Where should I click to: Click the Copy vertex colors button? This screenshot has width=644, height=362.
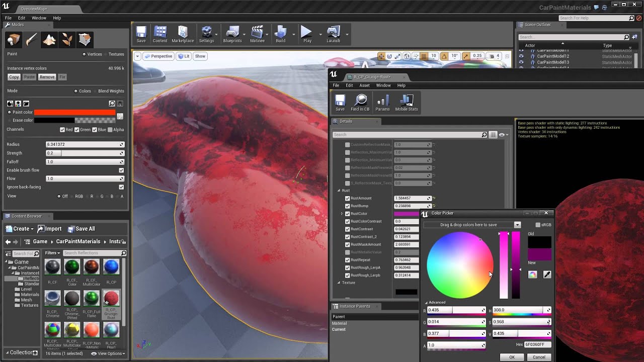click(x=14, y=77)
